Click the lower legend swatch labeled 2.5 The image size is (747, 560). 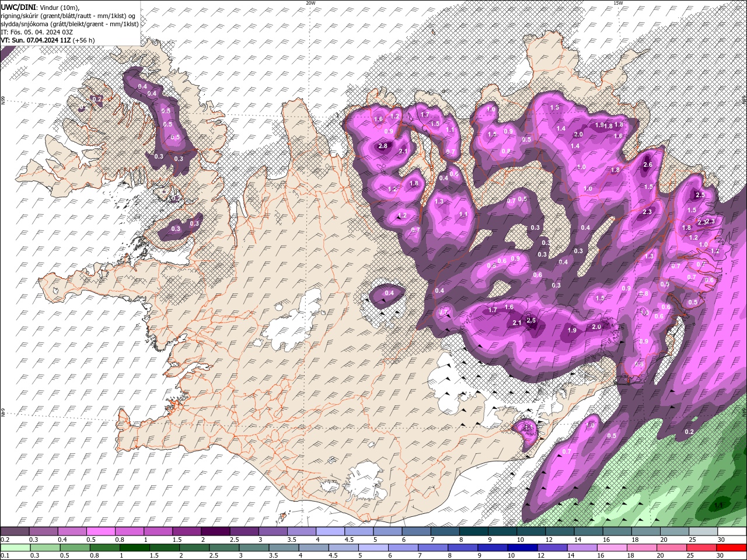pos(224,548)
